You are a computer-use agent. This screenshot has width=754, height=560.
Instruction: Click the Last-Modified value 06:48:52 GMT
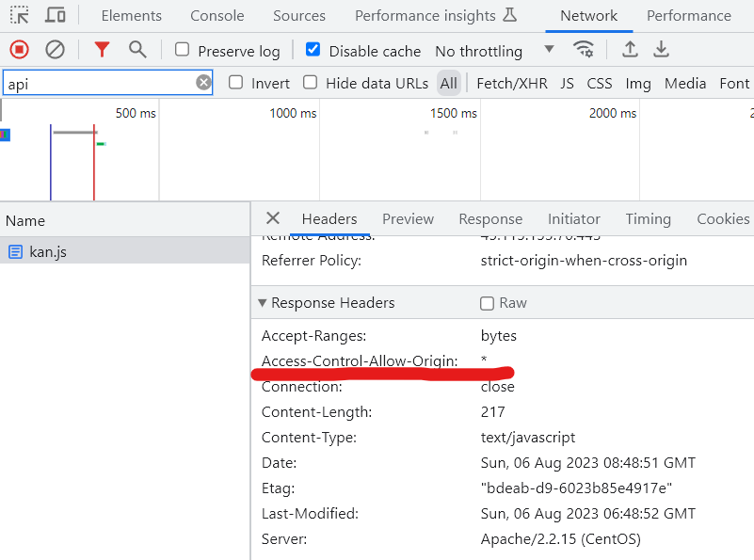588,514
